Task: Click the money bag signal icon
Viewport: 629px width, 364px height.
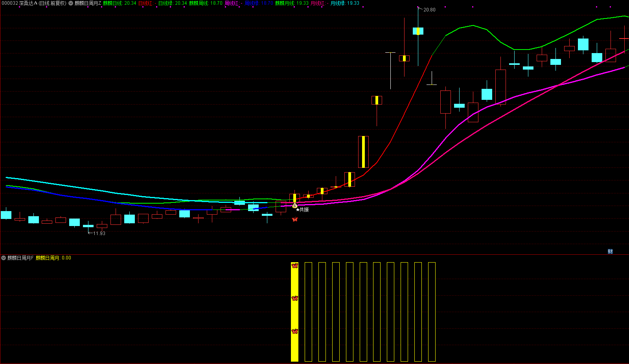Action: [295, 206]
